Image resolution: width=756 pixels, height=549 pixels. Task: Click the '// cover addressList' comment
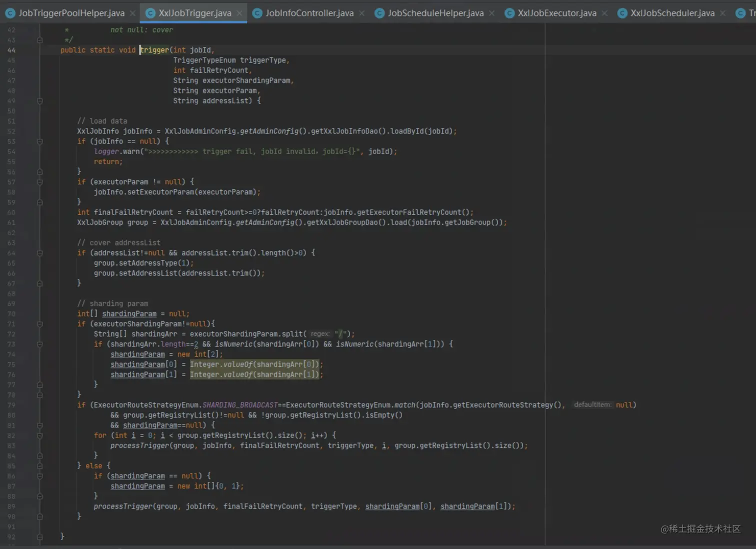119,243
